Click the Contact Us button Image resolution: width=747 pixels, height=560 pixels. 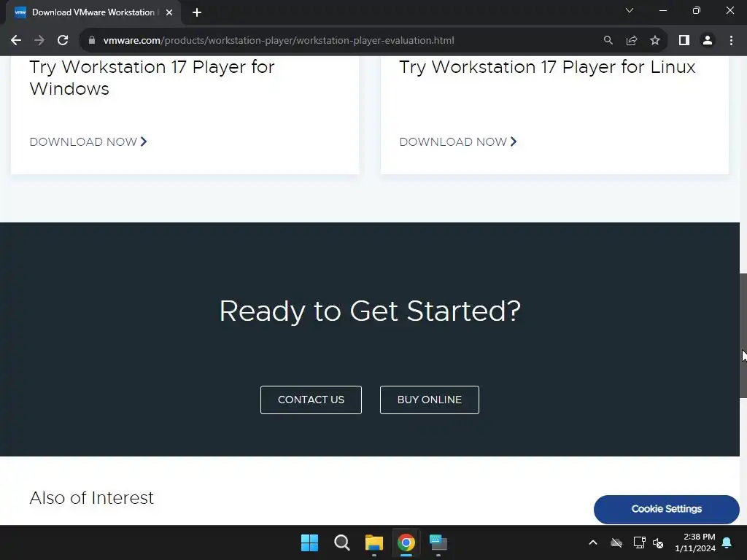click(311, 400)
